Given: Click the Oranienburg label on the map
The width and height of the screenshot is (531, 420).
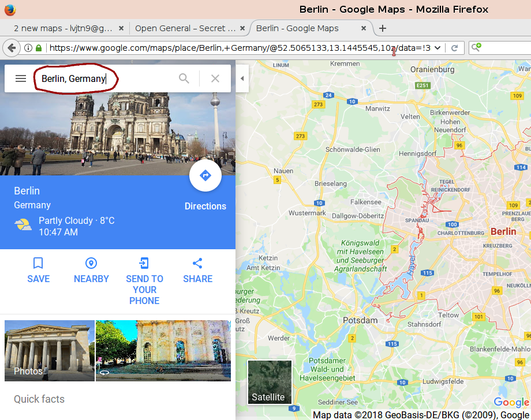Looking at the screenshot, I should [x=432, y=69].
